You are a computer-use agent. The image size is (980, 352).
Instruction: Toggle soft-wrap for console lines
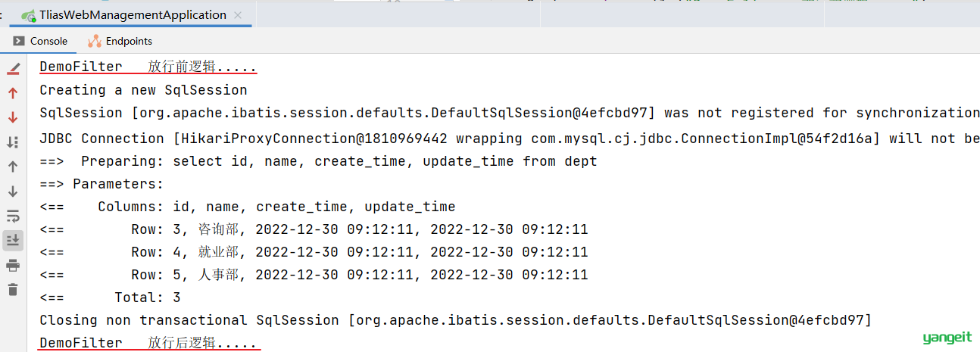point(13,216)
